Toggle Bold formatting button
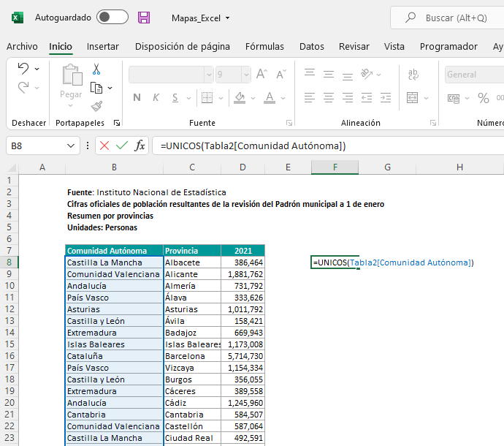 [137, 98]
